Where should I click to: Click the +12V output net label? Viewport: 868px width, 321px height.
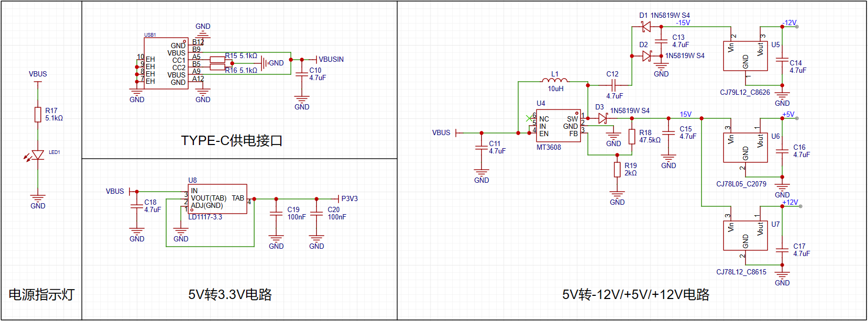790,203
